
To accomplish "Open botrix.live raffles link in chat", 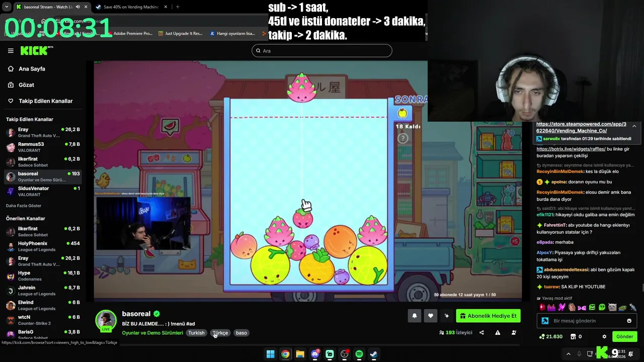I will (571, 149).
